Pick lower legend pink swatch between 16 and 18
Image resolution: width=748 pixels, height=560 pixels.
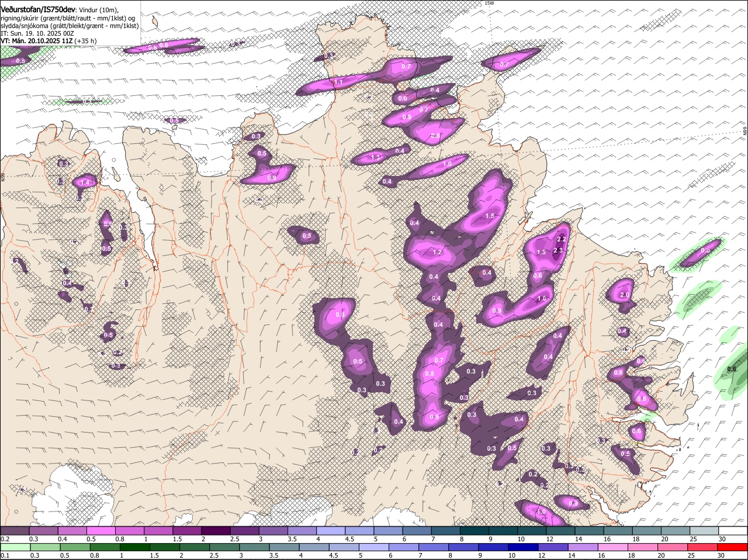(613, 547)
